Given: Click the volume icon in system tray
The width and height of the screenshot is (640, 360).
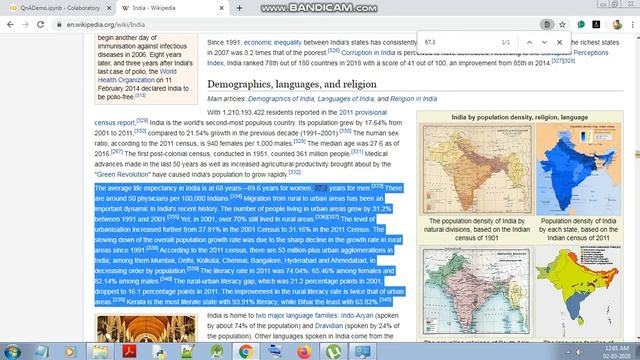Looking at the screenshot, I should (x=579, y=352).
